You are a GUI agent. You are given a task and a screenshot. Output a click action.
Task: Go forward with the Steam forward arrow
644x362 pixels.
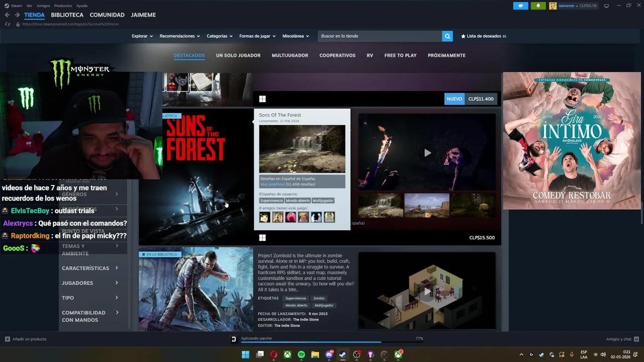(x=17, y=15)
